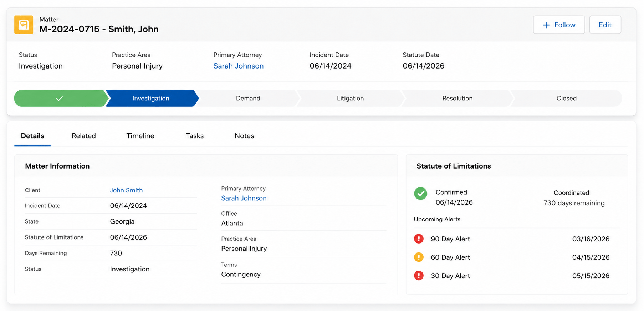Click Statute of Limitations value in Matter Information
644x311 pixels.
click(x=128, y=237)
